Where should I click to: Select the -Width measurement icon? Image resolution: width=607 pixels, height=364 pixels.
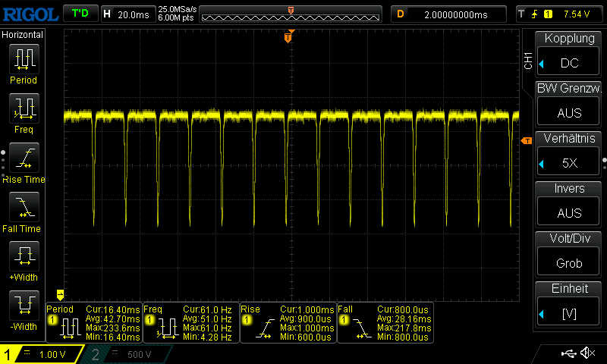coord(24,307)
